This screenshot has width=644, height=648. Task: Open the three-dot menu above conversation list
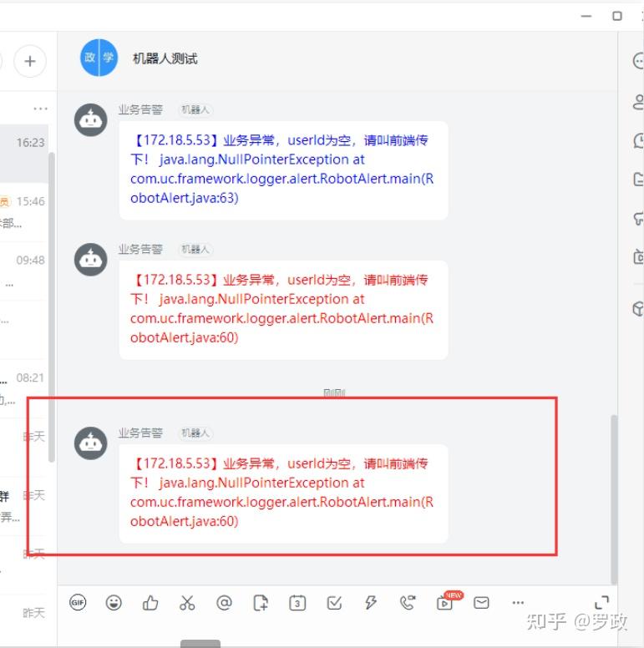[40, 109]
